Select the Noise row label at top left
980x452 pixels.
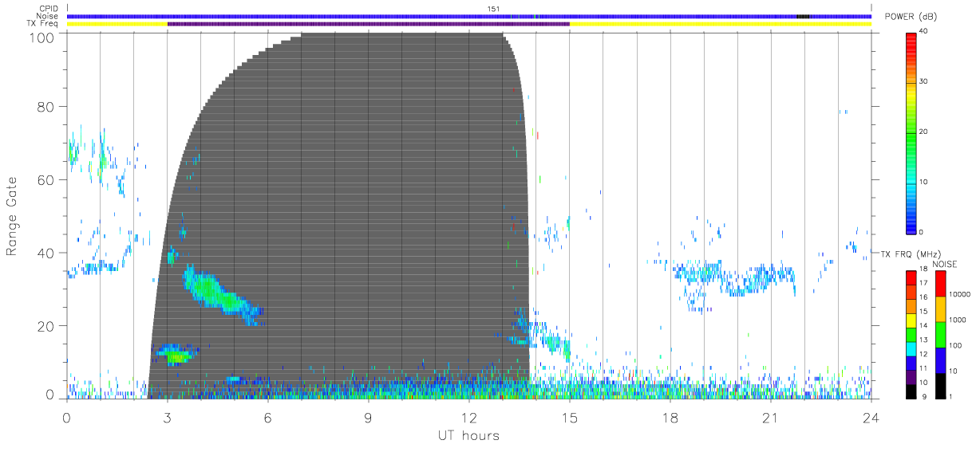click(x=48, y=16)
